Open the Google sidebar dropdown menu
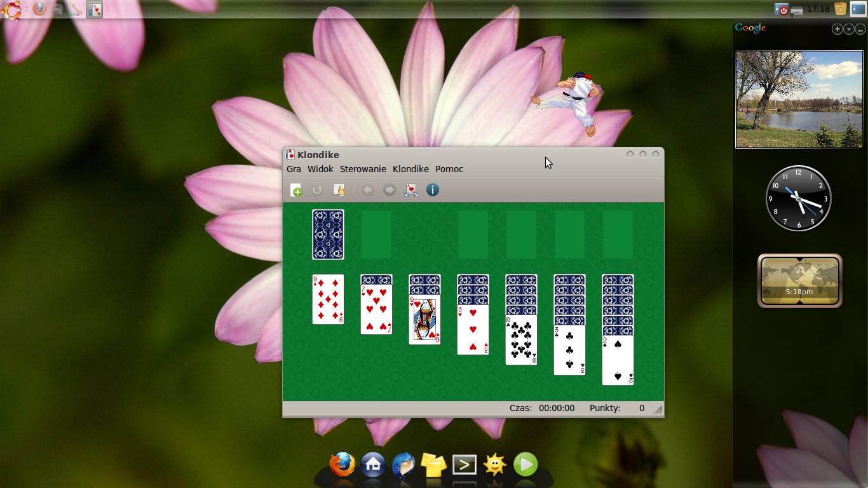The height and width of the screenshot is (488, 868). [x=848, y=29]
